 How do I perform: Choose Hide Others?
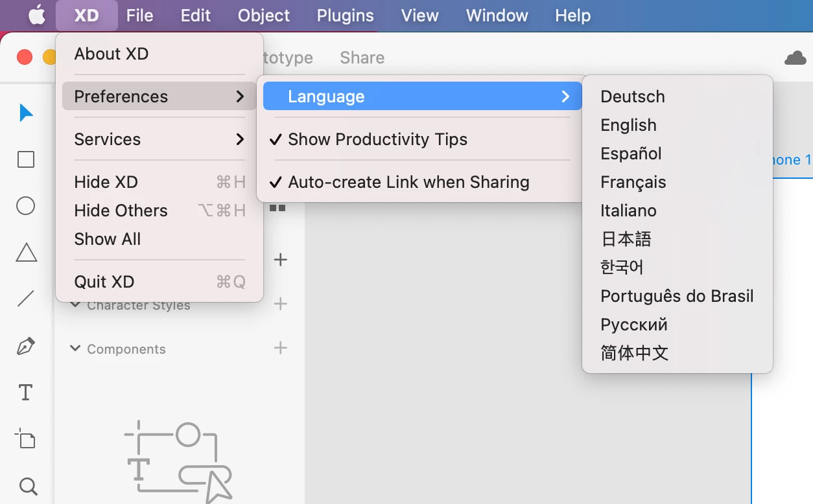point(159,211)
